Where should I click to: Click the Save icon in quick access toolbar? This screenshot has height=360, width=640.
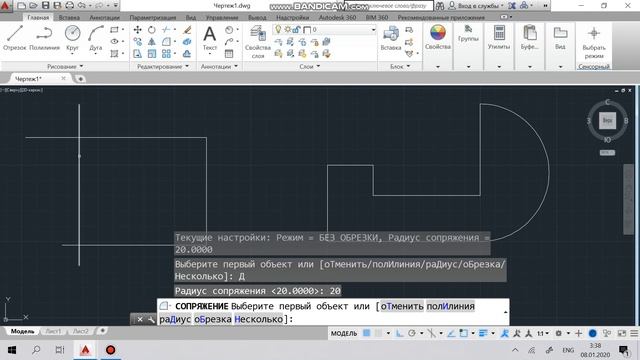click(x=45, y=6)
